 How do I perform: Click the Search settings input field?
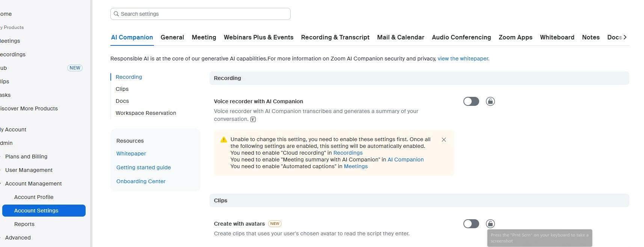tap(203, 14)
